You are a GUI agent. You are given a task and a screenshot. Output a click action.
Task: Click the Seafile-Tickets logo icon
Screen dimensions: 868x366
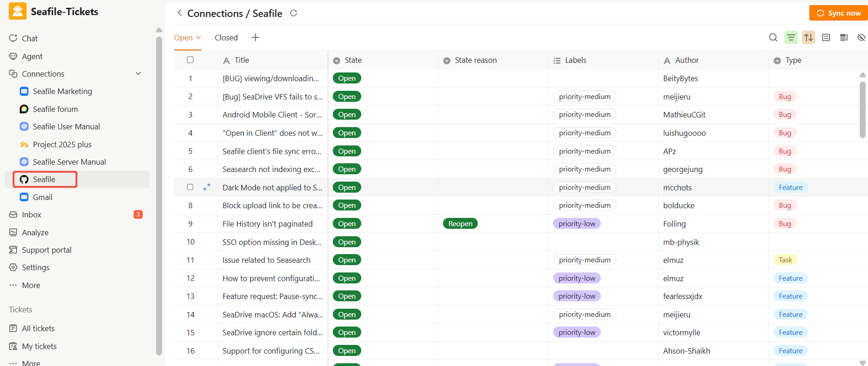(17, 11)
